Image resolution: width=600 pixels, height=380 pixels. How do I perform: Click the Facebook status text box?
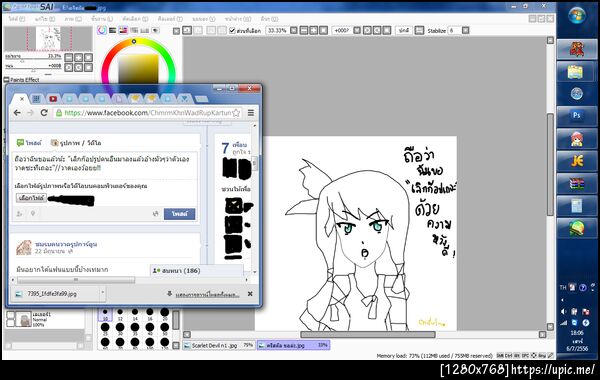[x=104, y=165]
